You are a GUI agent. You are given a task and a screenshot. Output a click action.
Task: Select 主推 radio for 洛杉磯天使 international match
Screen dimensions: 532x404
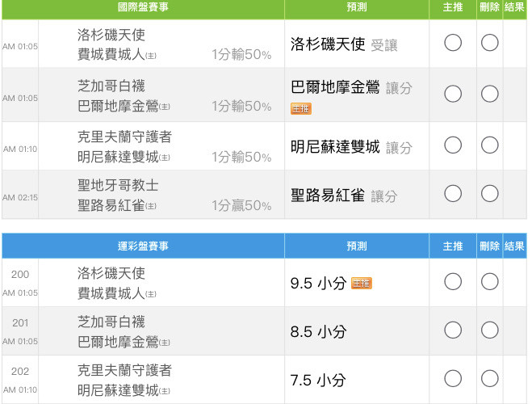453,43
